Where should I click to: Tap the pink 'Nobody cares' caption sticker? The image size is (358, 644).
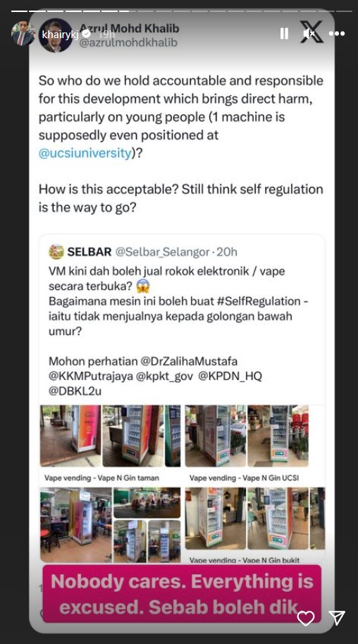click(183, 594)
